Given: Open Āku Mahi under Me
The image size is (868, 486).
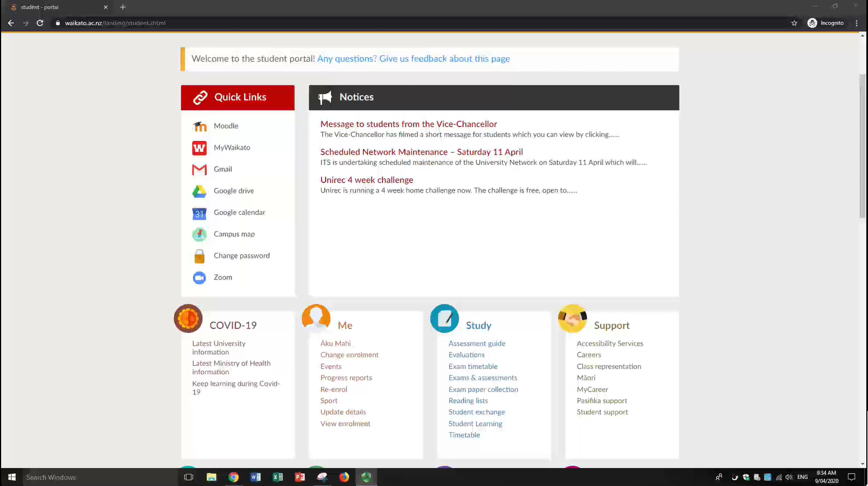Looking at the screenshot, I should (335, 343).
